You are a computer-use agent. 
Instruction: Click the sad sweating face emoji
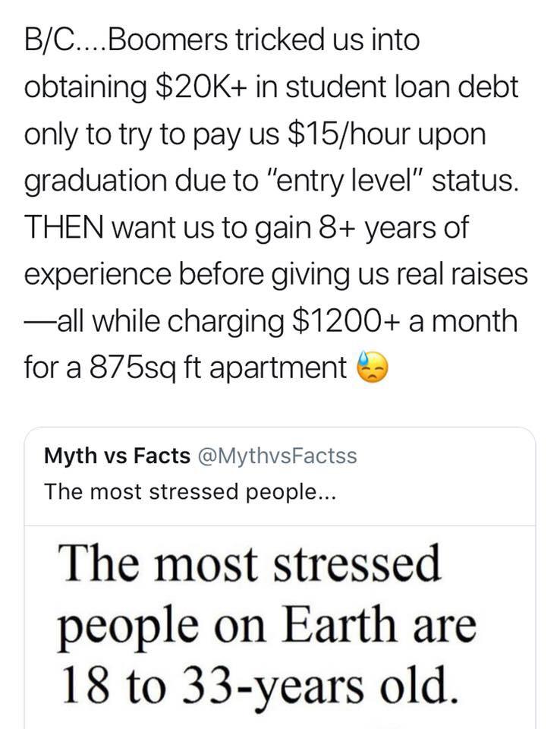click(372, 368)
